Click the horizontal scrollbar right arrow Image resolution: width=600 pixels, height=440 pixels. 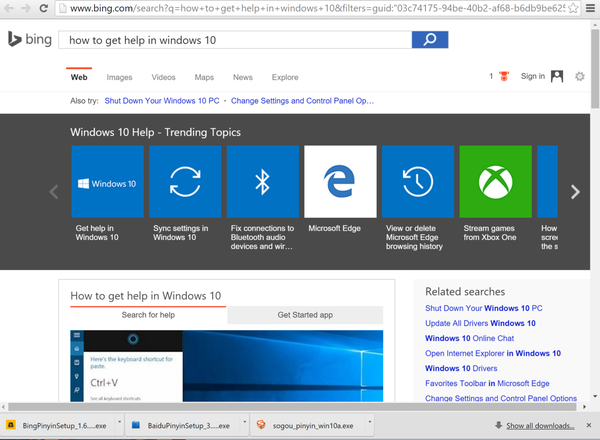[584, 407]
